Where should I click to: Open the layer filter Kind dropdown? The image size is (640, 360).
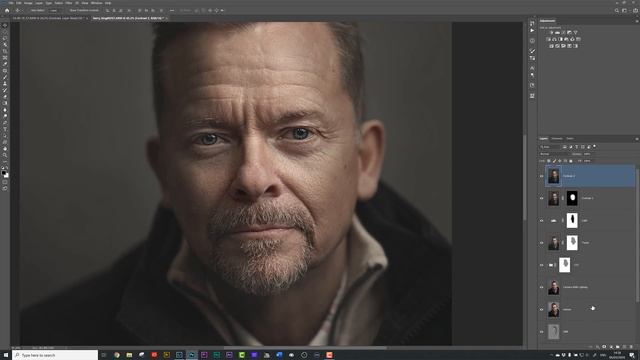pyautogui.click(x=550, y=147)
